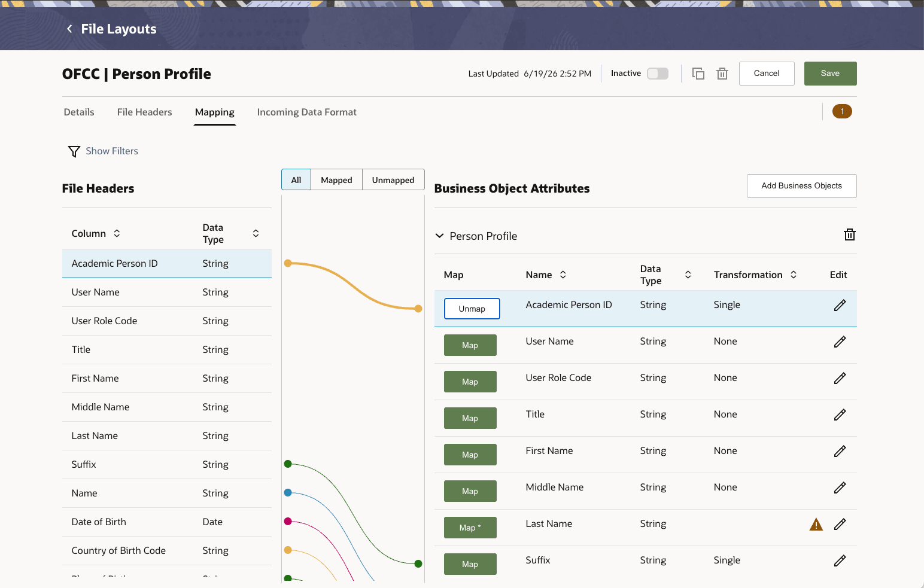Toggle the Inactive switch
This screenshot has width=924, height=588.
[658, 74]
